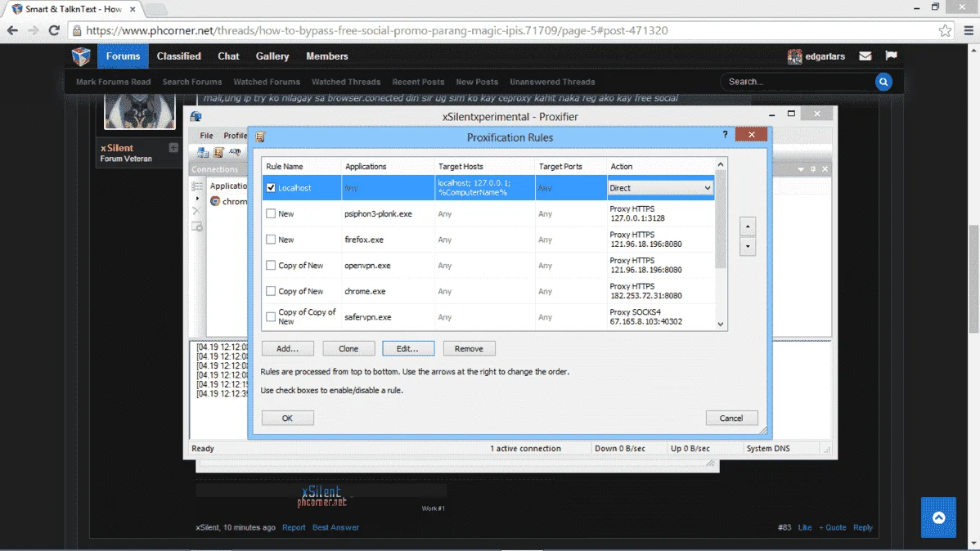980x551 pixels.
Task: Confirm rules with OK button
Action: click(287, 418)
